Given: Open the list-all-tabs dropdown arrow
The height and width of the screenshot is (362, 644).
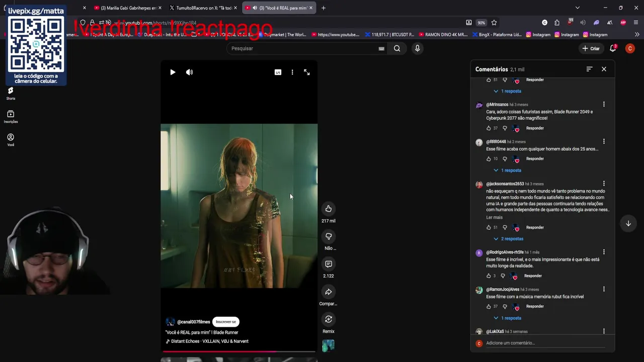Looking at the screenshot, I should [x=578, y=8].
